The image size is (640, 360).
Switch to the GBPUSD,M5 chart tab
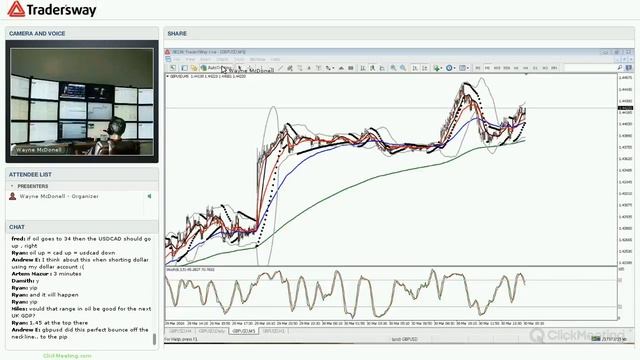click(x=244, y=331)
